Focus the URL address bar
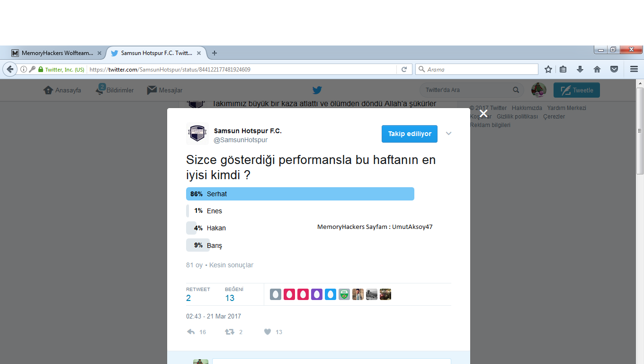 (x=241, y=69)
